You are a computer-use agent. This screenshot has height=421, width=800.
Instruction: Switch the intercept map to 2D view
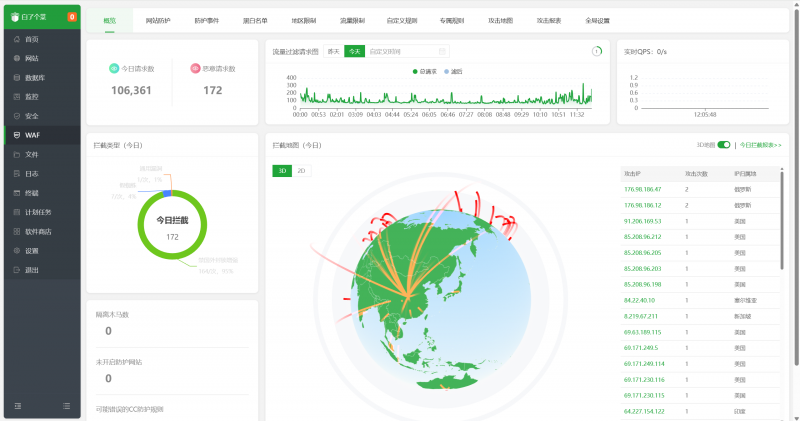click(301, 171)
